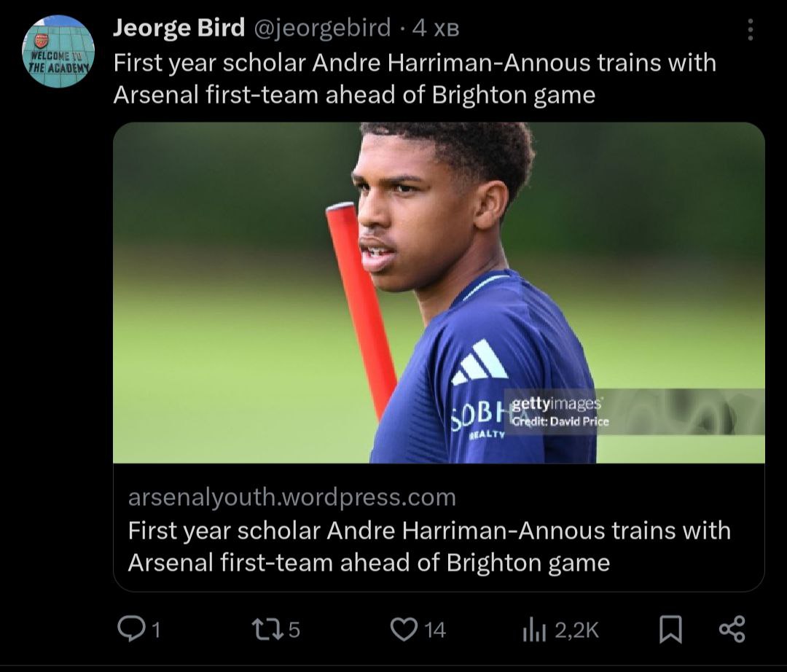The height and width of the screenshot is (672, 787).
Task: Click the gettyimages credit watermark
Action: [557, 412]
